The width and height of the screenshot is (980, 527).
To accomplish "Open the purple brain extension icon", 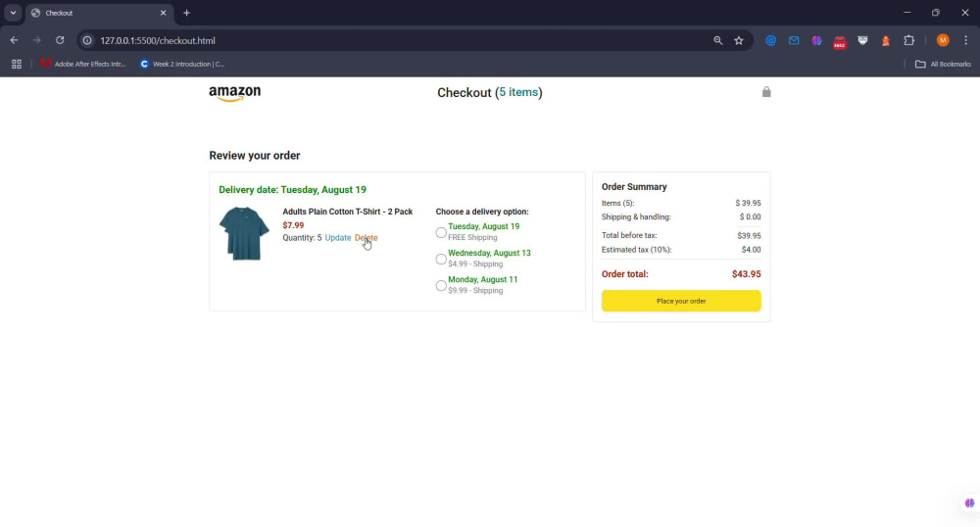I will pos(817,40).
